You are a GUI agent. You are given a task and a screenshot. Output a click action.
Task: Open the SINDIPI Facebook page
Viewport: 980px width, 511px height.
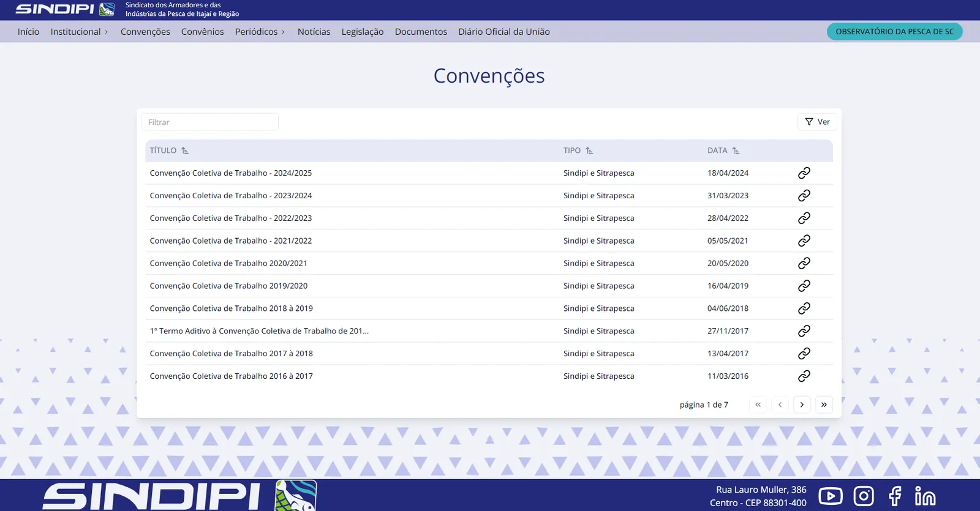coord(895,496)
